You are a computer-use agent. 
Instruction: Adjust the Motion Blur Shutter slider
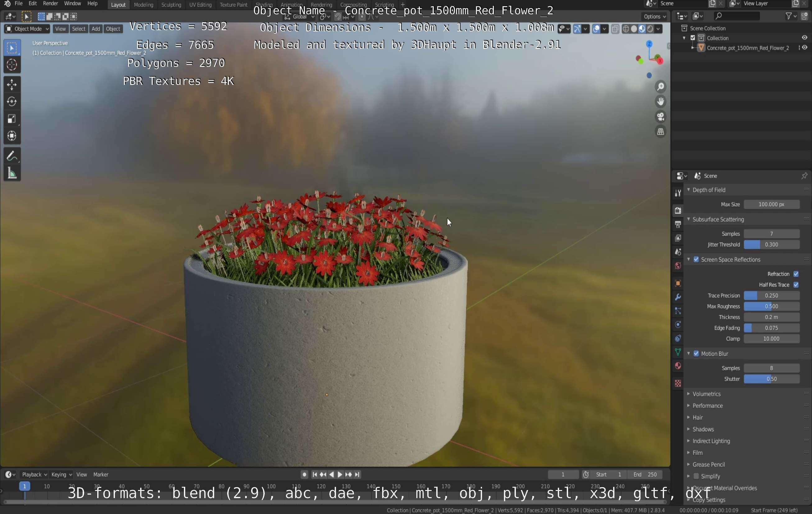pyautogui.click(x=772, y=379)
